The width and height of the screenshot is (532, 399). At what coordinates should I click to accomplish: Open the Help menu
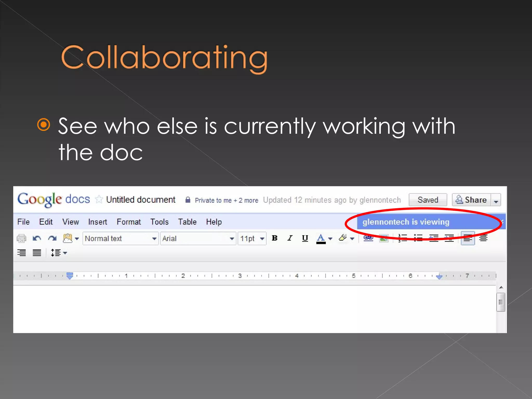[214, 222]
